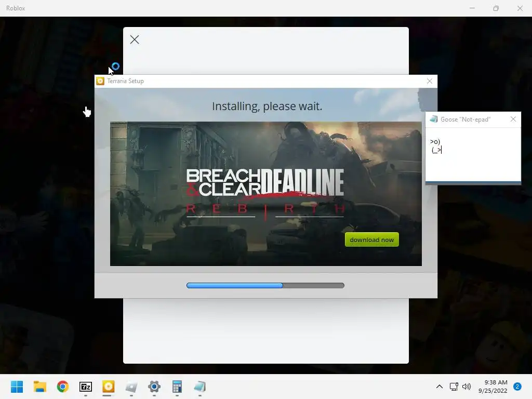Click the Terraria Setup title bar icon
The image size is (532, 399).
(100, 81)
